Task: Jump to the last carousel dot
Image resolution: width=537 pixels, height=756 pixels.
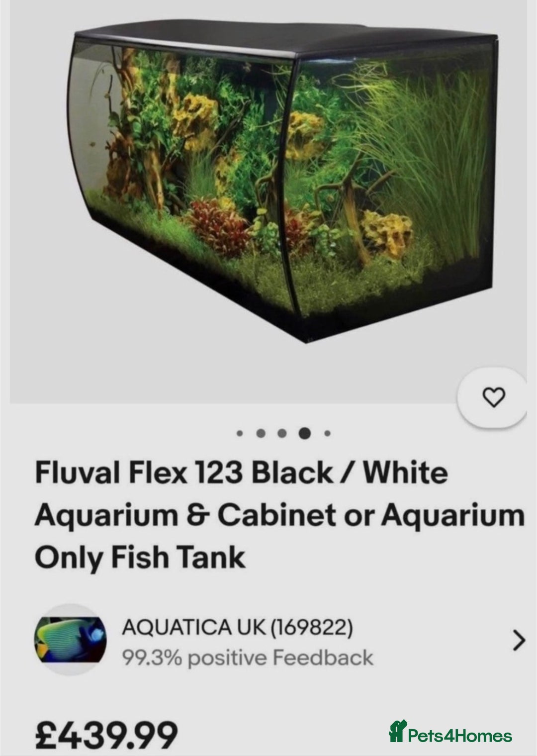Action: 327,433
